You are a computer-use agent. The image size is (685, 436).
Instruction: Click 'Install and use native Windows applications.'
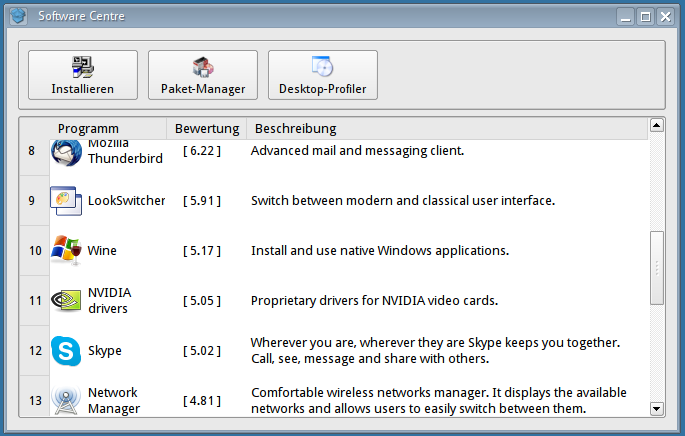coord(380,251)
